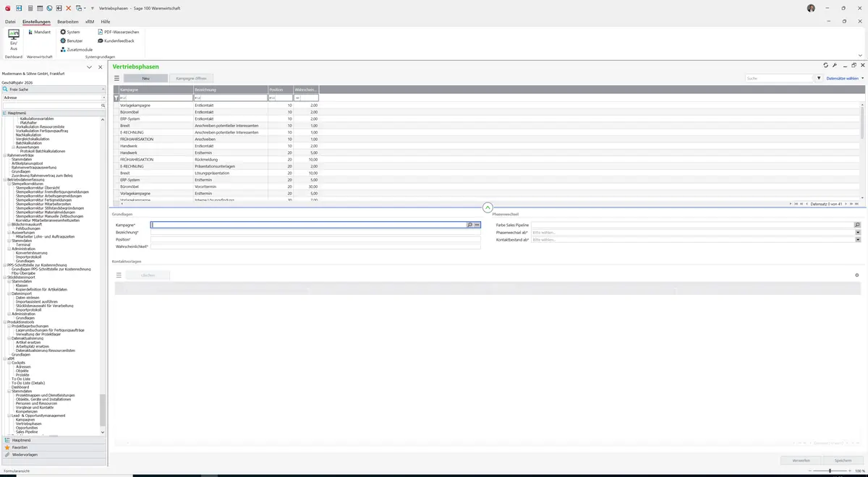
Task: Open the search options arrow beside Suche
Action: 819,78
